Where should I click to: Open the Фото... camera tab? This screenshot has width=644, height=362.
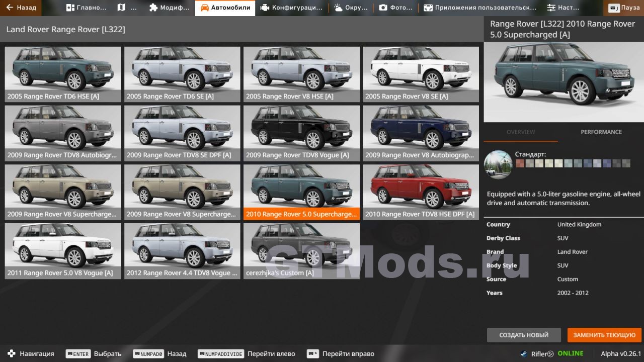[395, 8]
